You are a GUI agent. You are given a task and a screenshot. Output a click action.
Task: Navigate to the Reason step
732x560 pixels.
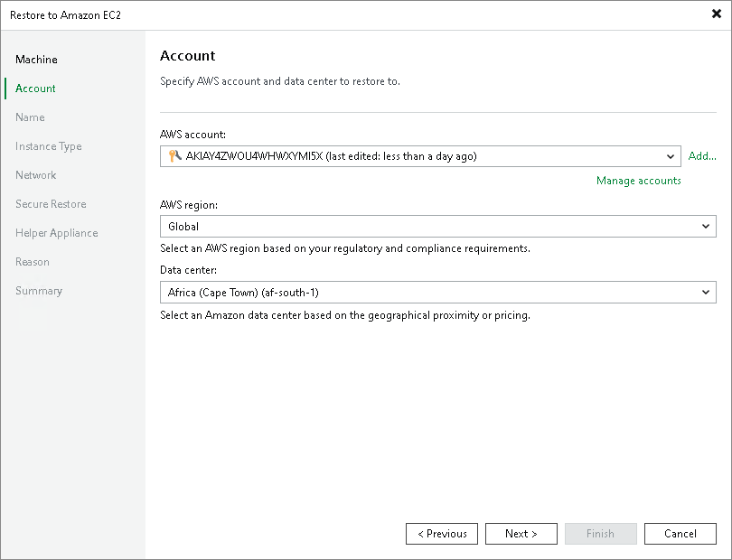pos(33,261)
